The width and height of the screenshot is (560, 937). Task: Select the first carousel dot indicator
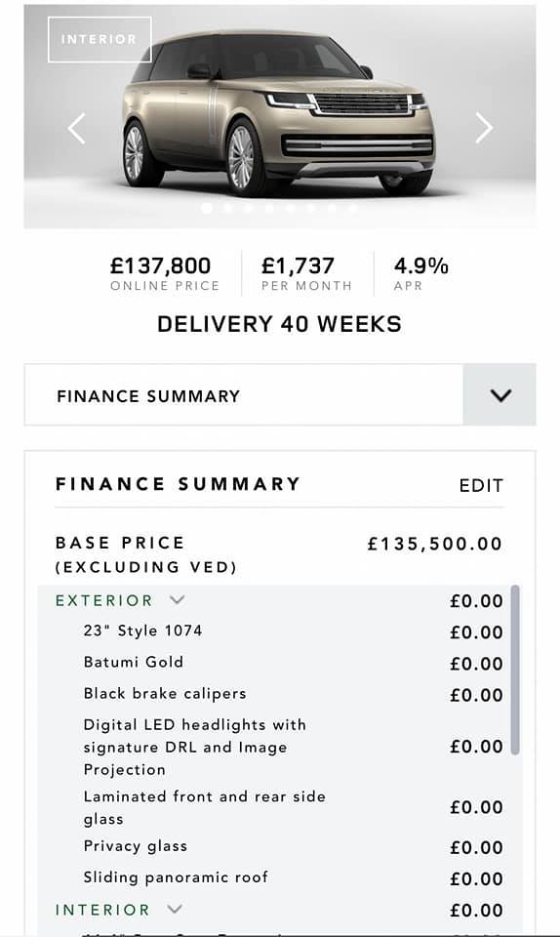[207, 208]
